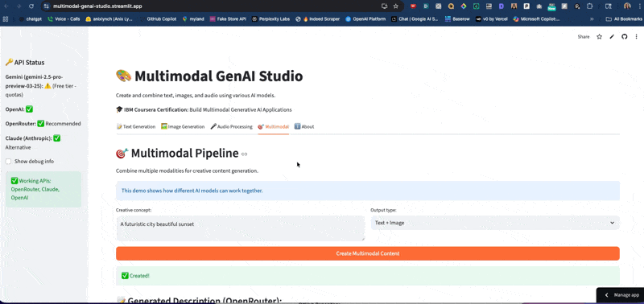644x304 pixels.
Task: Open the Chrome three-dot menu
Action: (639, 6)
